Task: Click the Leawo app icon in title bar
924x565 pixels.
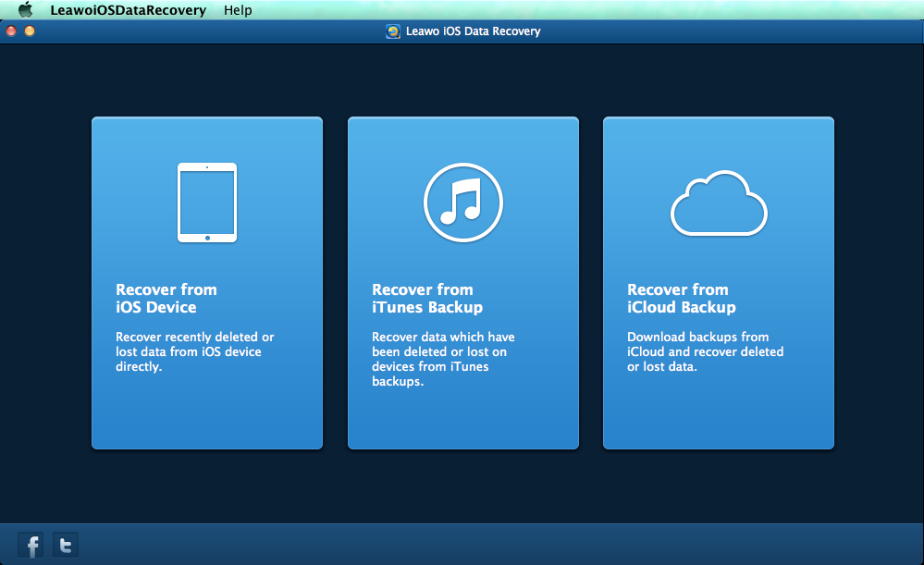Action: click(393, 31)
